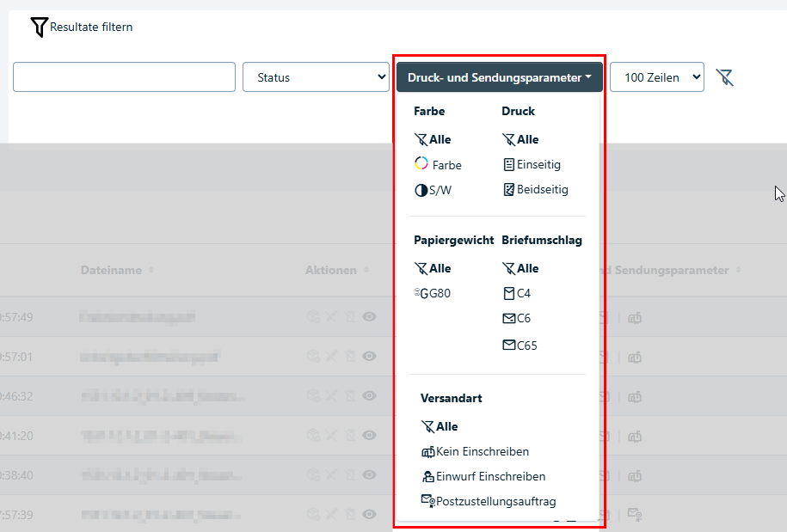Open the Status dropdown

pyautogui.click(x=316, y=77)
